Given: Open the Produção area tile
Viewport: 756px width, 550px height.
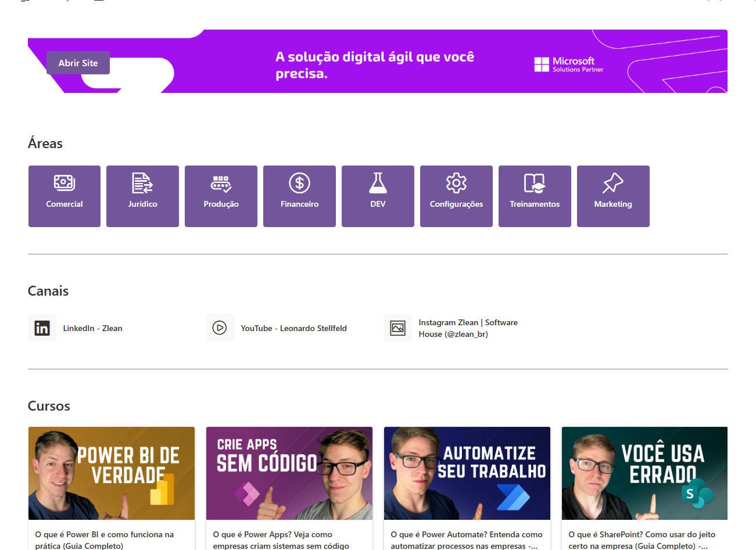Looking at the screenshot, I should tap(221, 196).
